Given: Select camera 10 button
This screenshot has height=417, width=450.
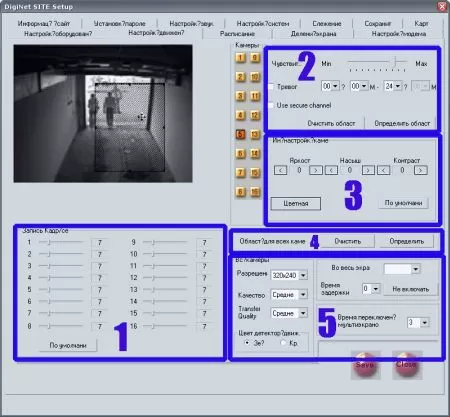Looking at the screenshot, I should coord(255,77).
